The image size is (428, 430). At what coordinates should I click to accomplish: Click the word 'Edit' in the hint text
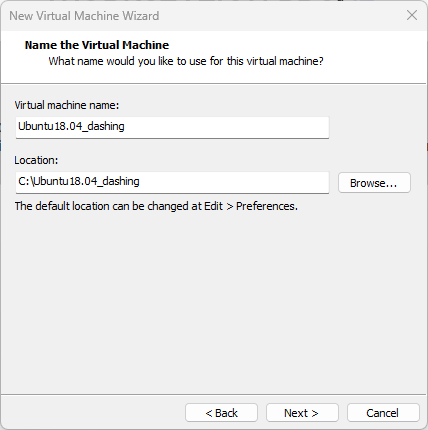[213, 206]
